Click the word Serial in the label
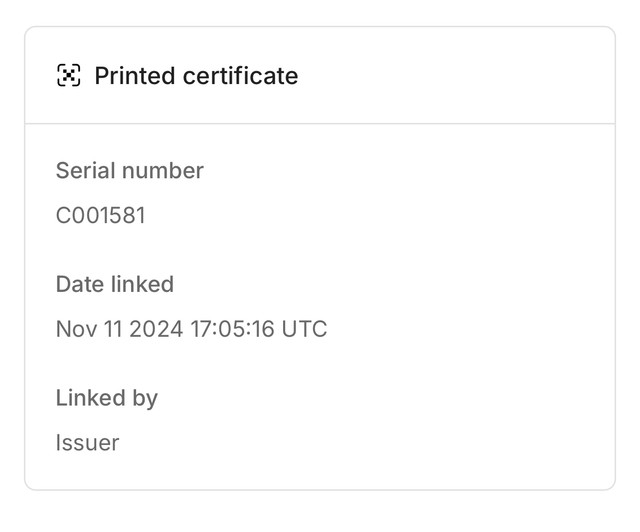The image size is (640, 532). click(86, 170)
